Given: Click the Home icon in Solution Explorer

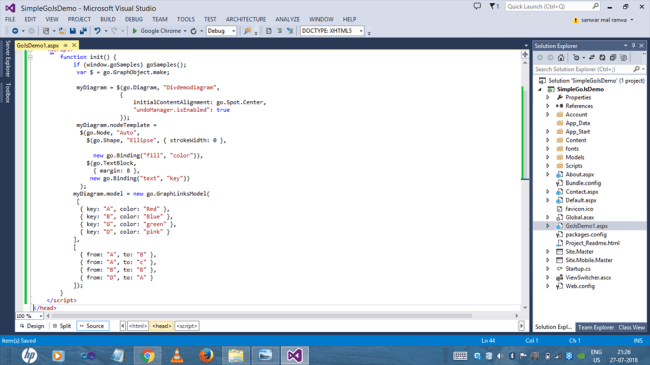Looking at the screenshot, I should pyautogui.click(x=561, y=58).
